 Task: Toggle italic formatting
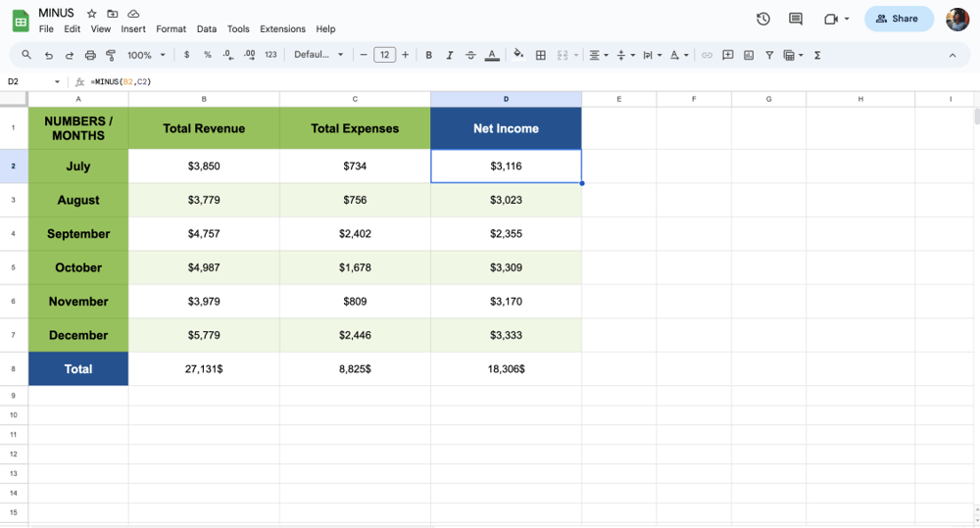coord(450,56)
